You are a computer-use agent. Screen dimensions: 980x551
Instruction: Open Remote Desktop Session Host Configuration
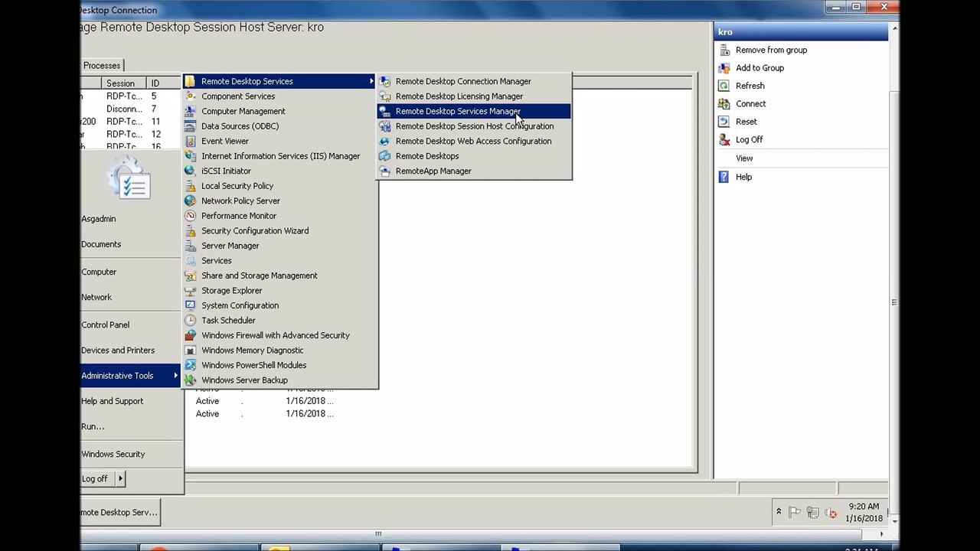[474, 126]
